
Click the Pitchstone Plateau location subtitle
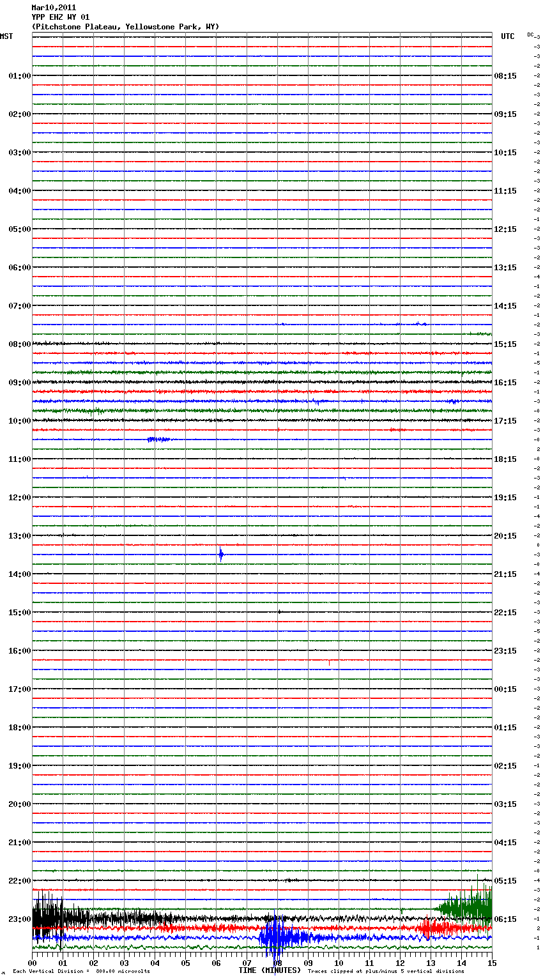click(x=125, y=27)
